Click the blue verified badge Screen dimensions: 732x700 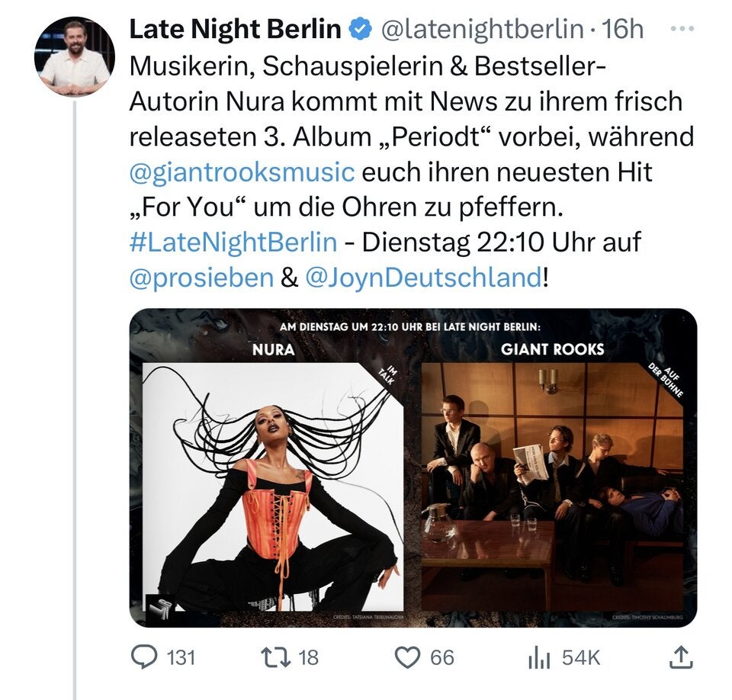[359, 29]
